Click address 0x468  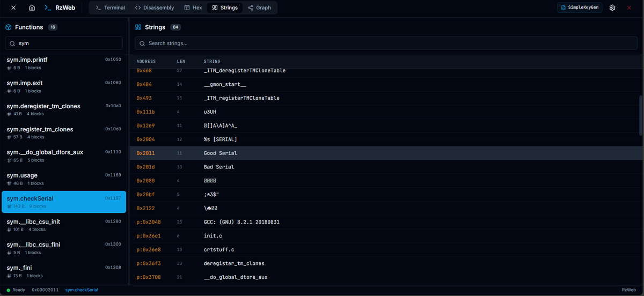pyautogui.click(x=144, y=70)
